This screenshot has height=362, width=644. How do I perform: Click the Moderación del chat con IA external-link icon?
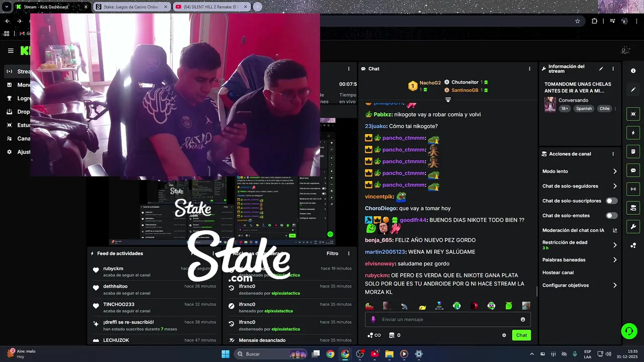(x=615, y=230)
